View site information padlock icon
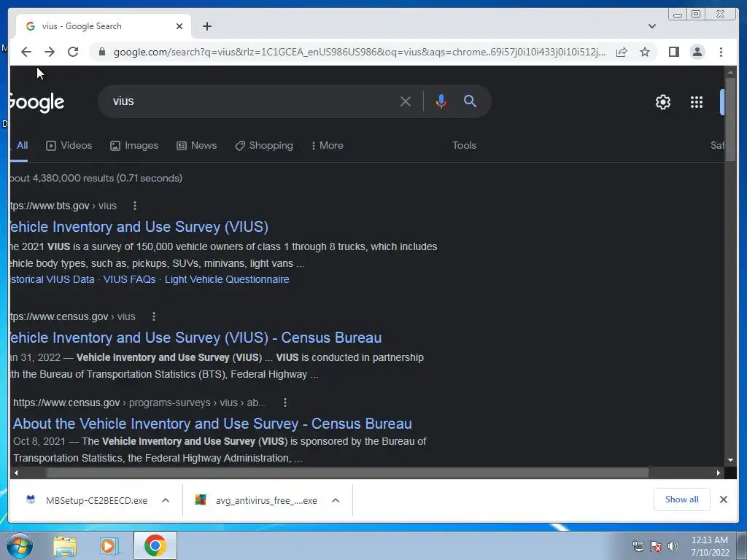The height and width of the screenshot is (560, 747). pyautogui.click(x=101, y=52)
